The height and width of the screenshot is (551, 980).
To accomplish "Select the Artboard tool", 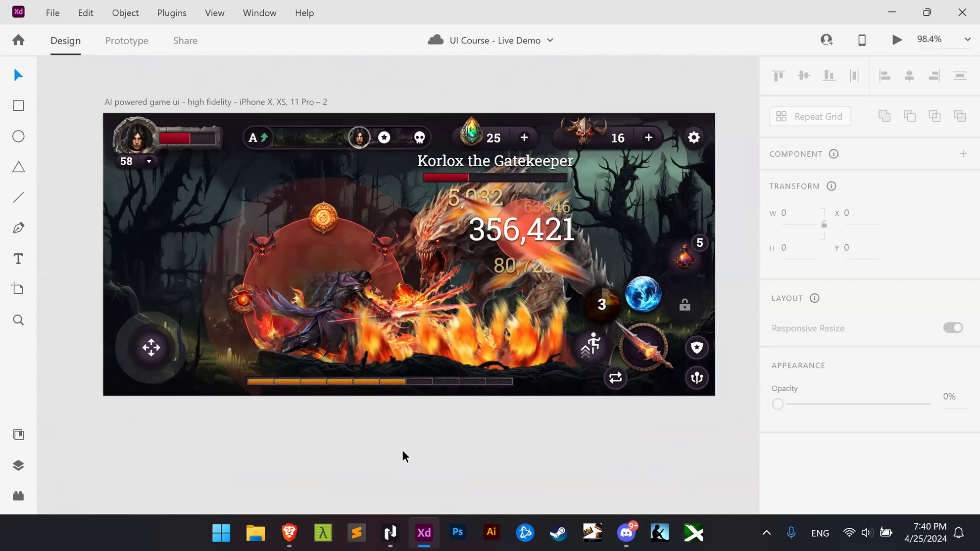I will (x=18, y=289).
